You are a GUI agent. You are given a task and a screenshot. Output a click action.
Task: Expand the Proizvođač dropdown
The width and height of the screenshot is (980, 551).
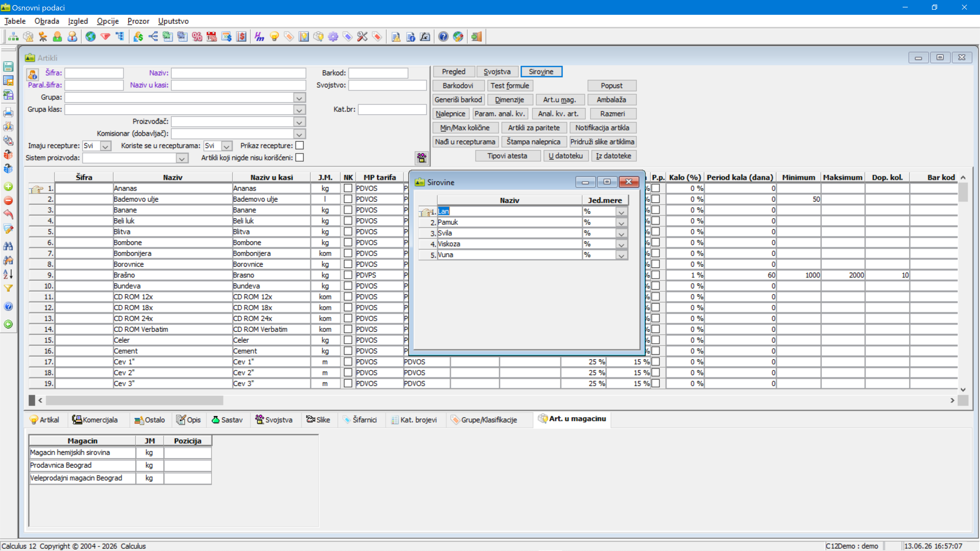tap(299, 122)
